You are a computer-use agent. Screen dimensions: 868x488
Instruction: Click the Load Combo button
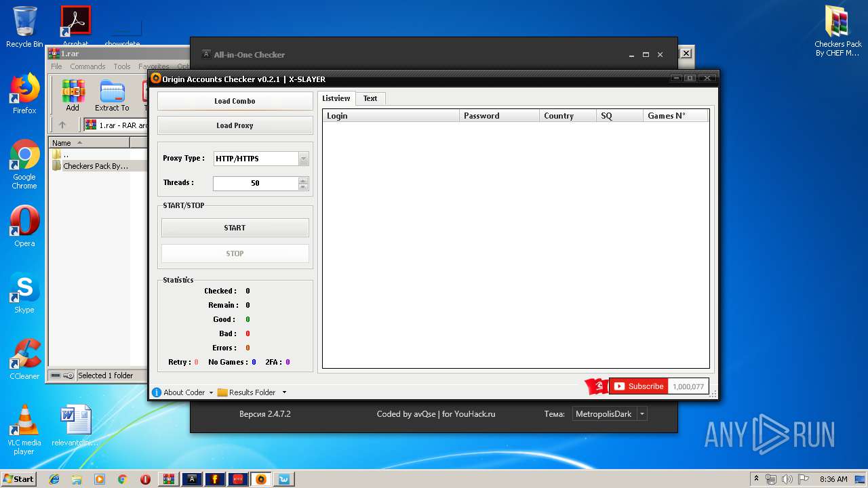[x=235, y=101]
